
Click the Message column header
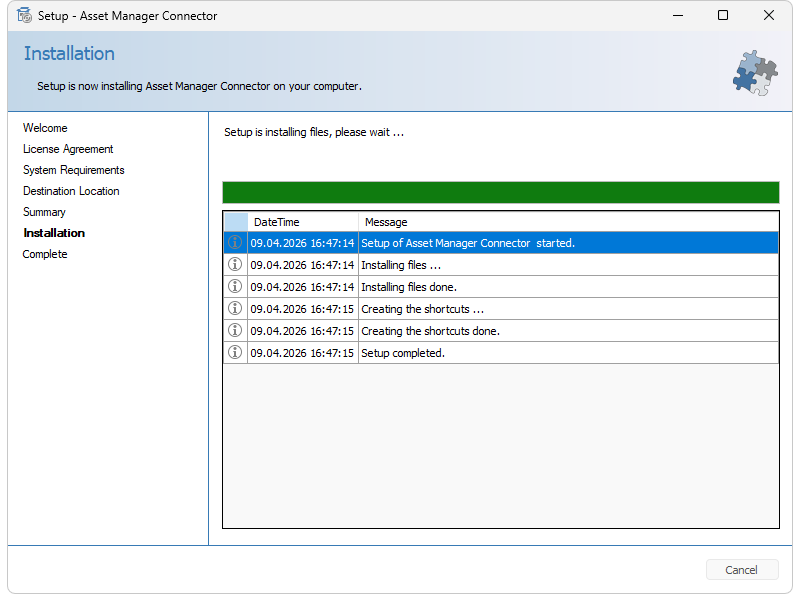pyautogui.click(x=568, y=222)
